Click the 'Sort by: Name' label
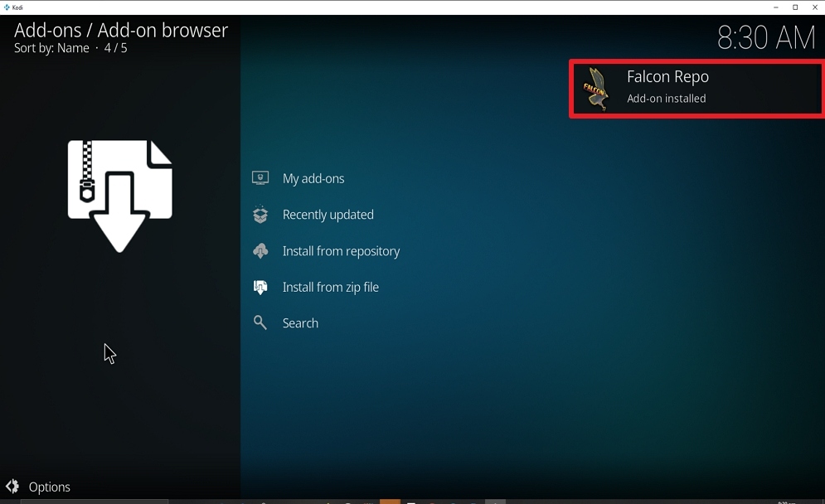 [51, 48]
